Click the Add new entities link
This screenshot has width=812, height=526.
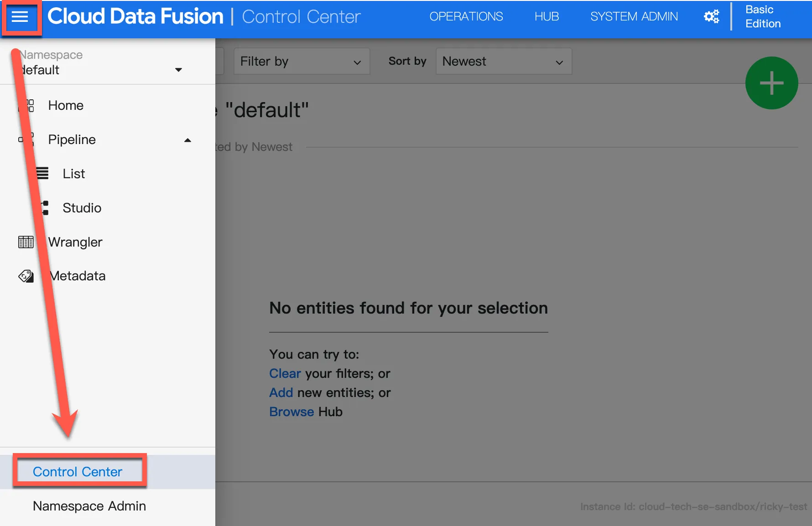pyautogui.click(x=281, y=392)
